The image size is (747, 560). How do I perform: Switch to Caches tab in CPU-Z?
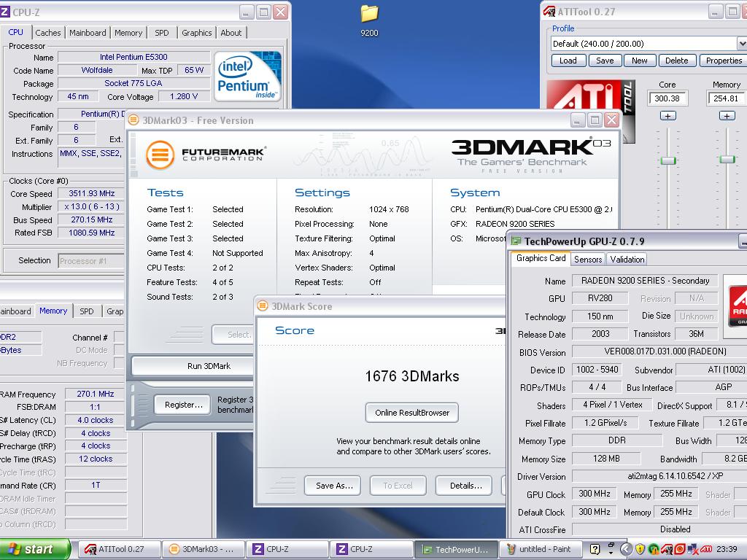click(x=48, y=33)
